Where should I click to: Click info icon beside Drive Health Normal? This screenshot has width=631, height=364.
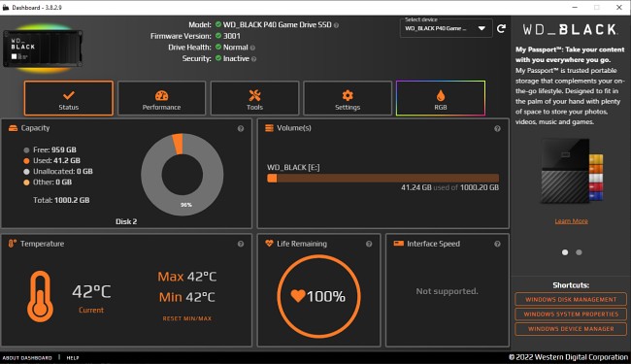pos(252,48)
